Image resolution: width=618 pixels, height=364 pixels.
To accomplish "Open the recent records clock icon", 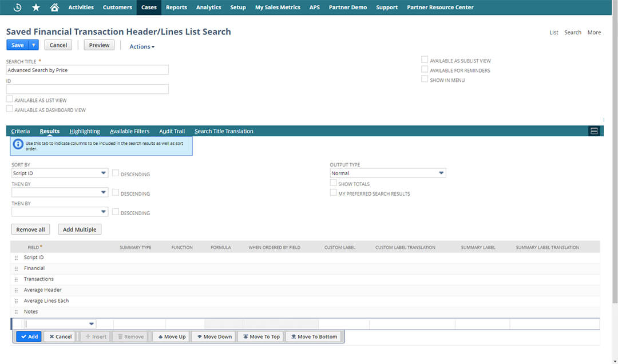I will [17, 7].
